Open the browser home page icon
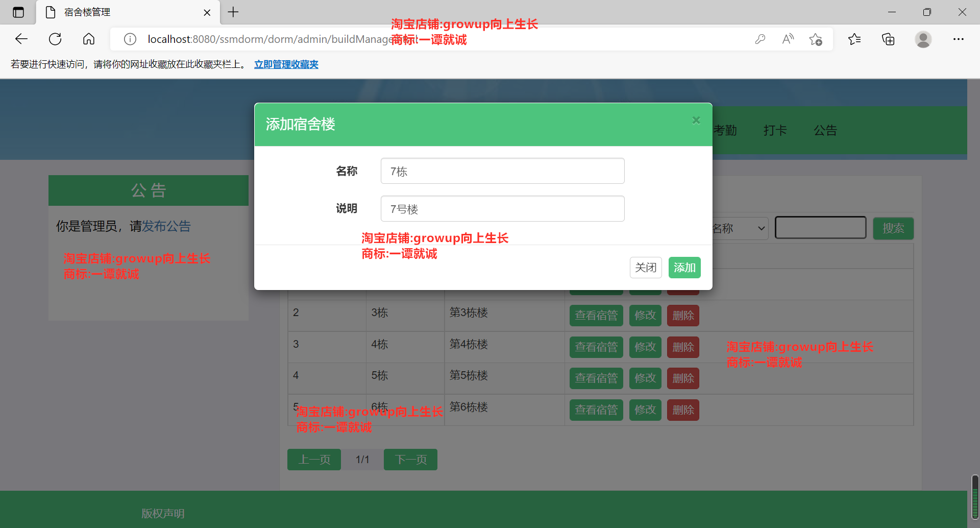This screenshot has height=528, width=980. pyautogui.click(x=89, y=39)
